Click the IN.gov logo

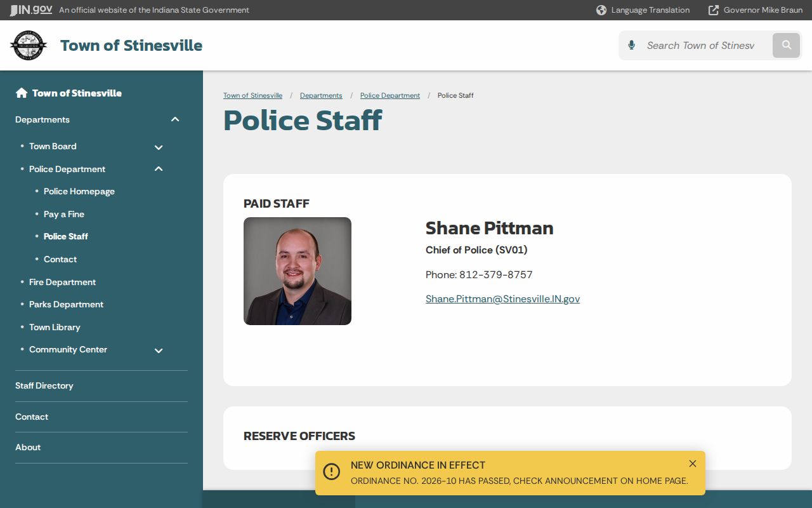31,10
